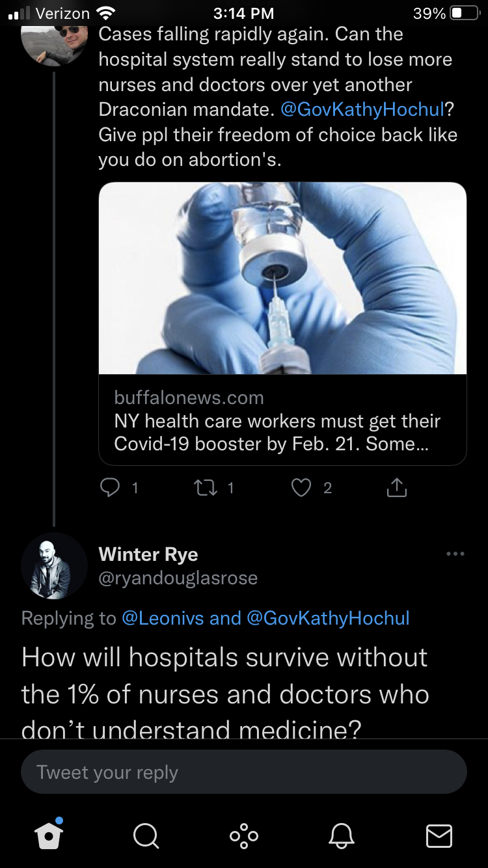
Task: Select the Search magnifier icon
Action: [x=146, y=837]
